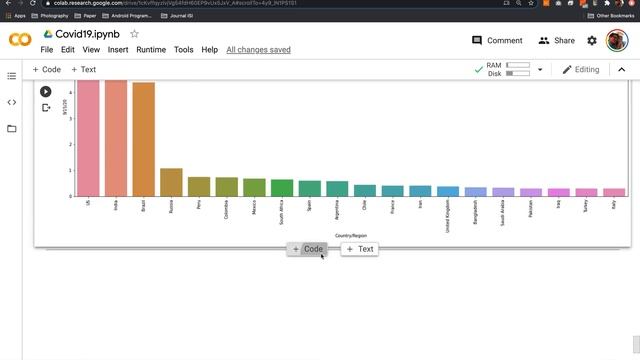Open the table of contents sidebar
The width and height of the screenshot is (640, 360).
tap(11, 76)
